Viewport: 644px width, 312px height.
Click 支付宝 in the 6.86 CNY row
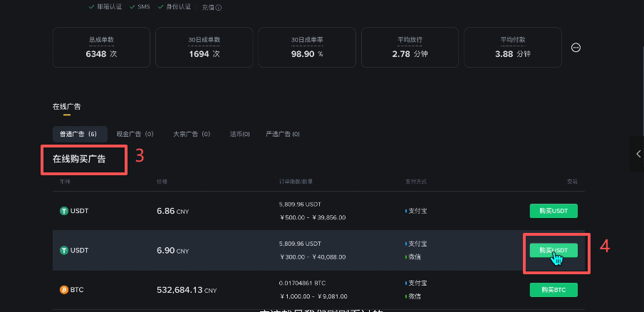tap(416, 211)
